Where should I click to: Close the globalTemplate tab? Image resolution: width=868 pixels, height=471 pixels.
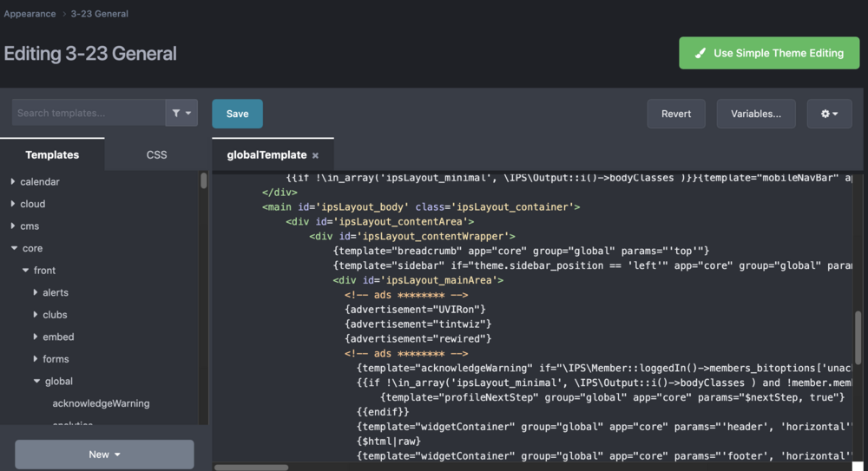pos(315,155)
